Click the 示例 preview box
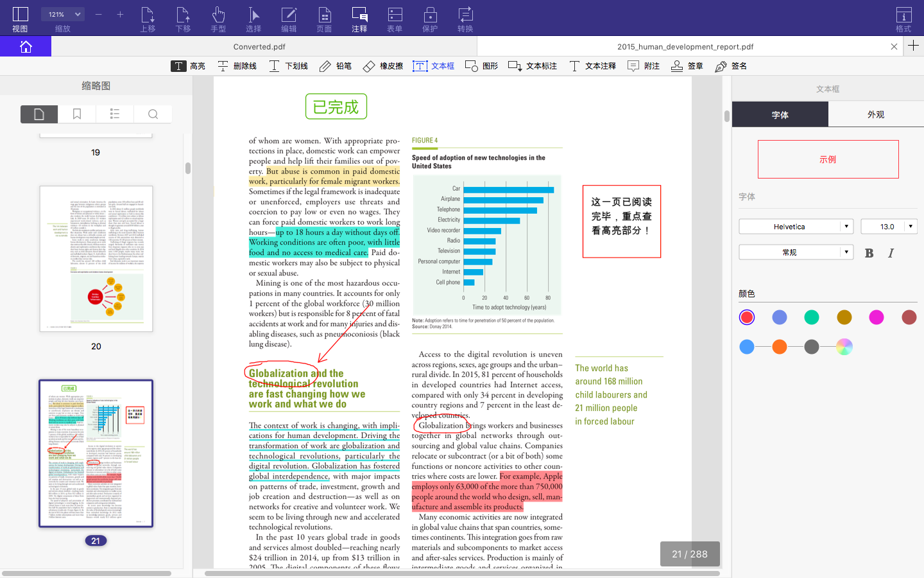The width and height of the screenshot is (924, 578). click(828, 159)
